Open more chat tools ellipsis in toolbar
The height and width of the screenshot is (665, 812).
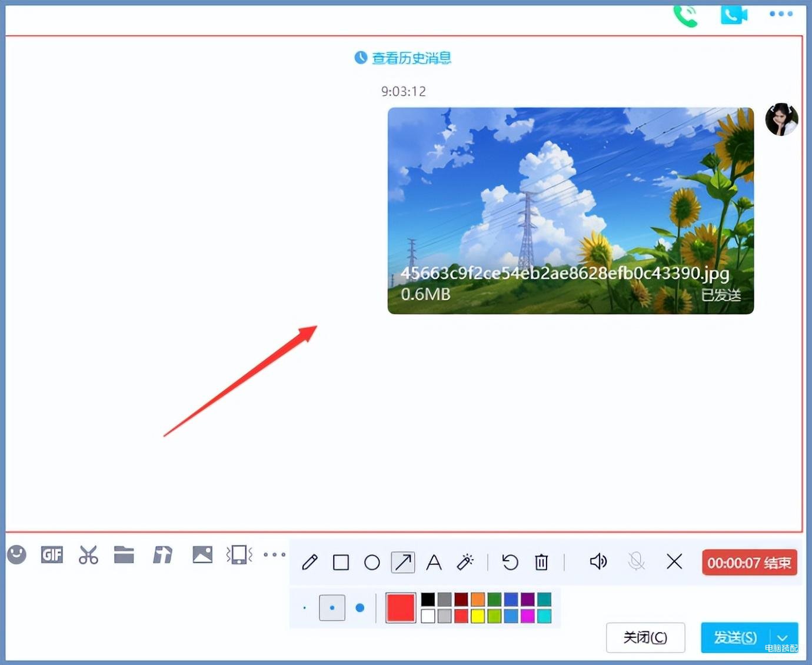pos(274,554)
